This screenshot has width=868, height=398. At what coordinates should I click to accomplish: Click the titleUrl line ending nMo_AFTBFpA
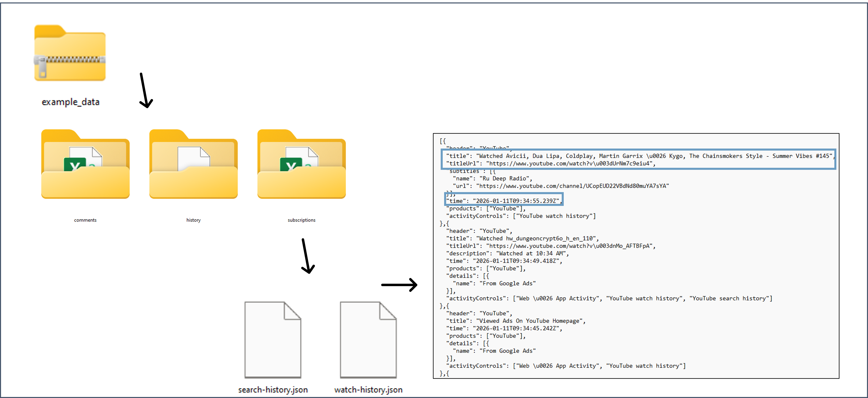point(551,246)
